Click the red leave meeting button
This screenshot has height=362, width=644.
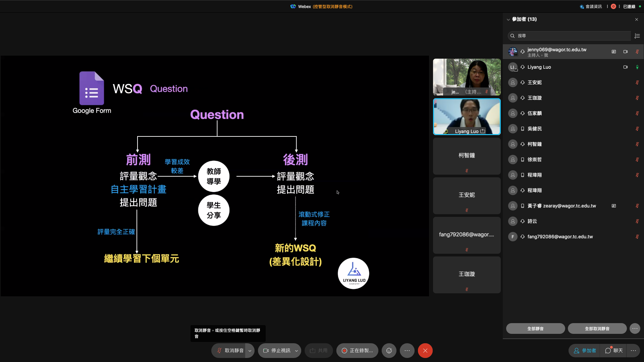pyautogui.click(x=425, y=351)
